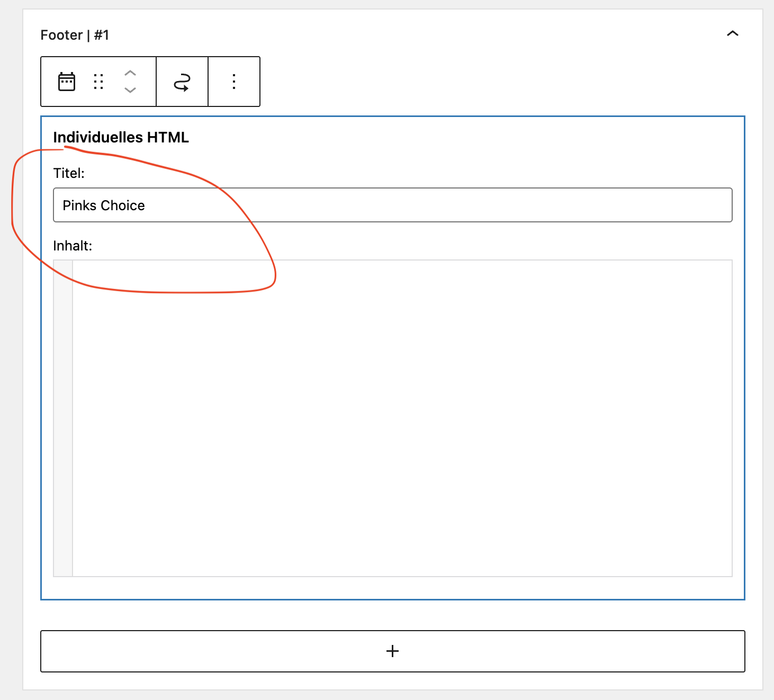Viewport: 774px width, 700px height.
Task: Click the six-dot drag handle icon
Action: click(98, 82)
